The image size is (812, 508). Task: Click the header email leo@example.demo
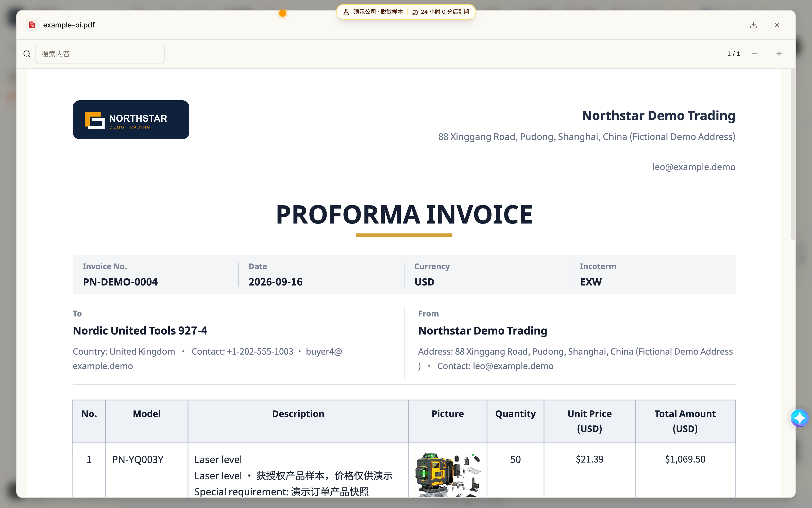click(693, 167)
